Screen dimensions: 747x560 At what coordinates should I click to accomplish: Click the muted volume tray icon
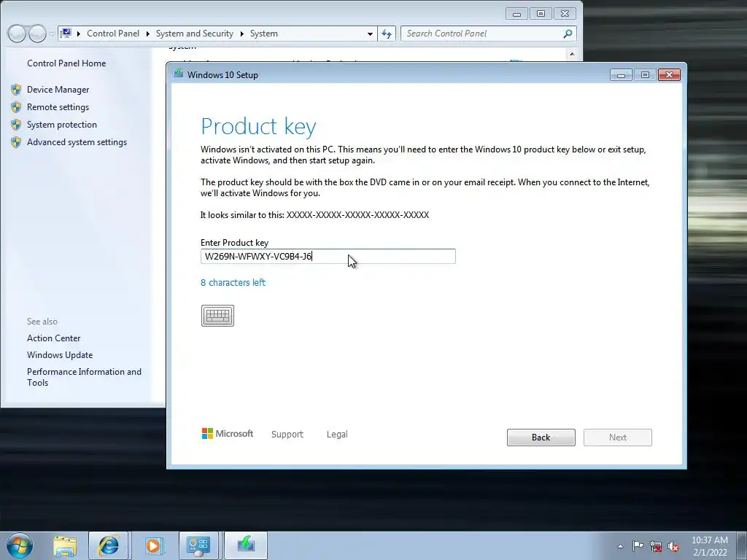tap(673, 547)
